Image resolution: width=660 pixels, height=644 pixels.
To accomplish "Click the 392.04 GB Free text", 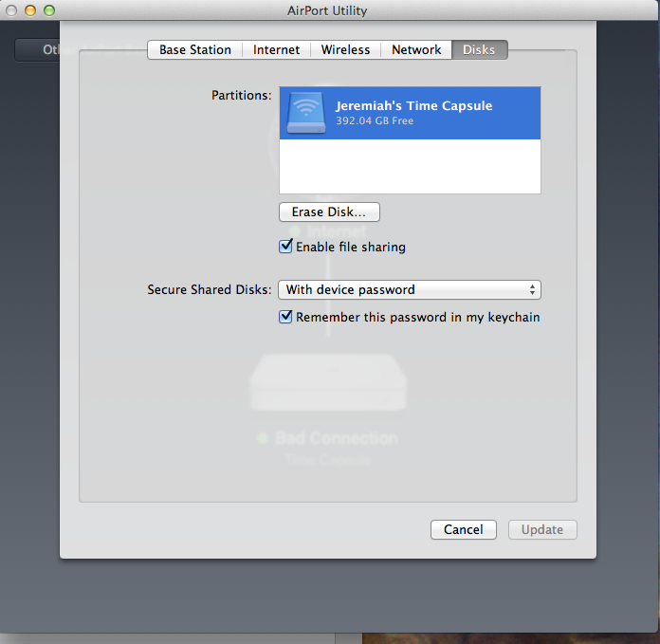I will coord(375,120).
